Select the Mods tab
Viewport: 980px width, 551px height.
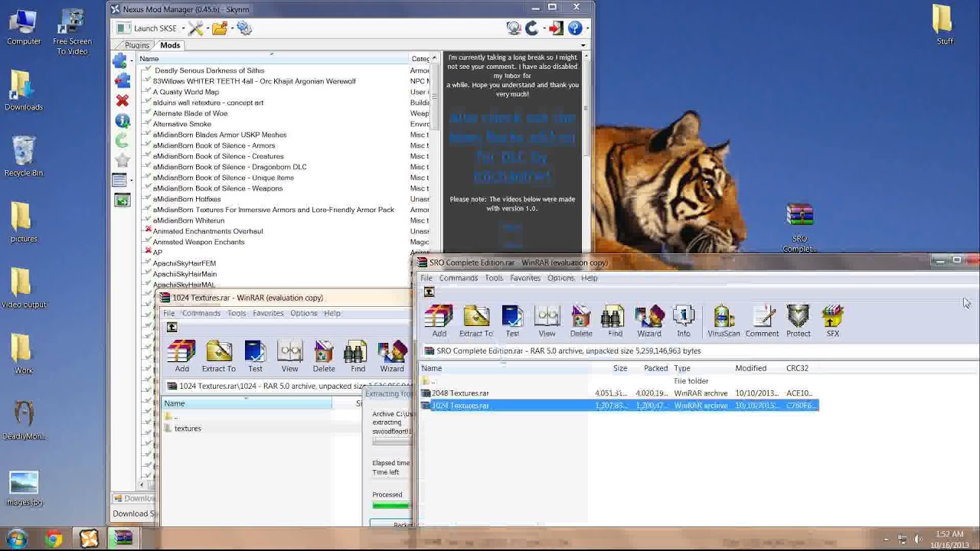point(170,45)
